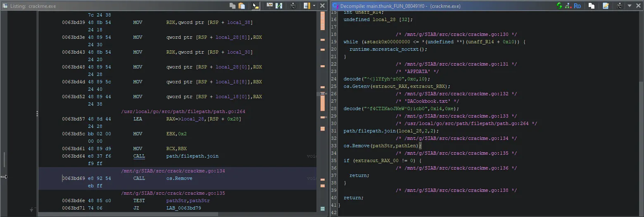Select address 0063bd69 in the Listing
The height and width of the screenshot is (217, 644).
[x=74, y=178]
